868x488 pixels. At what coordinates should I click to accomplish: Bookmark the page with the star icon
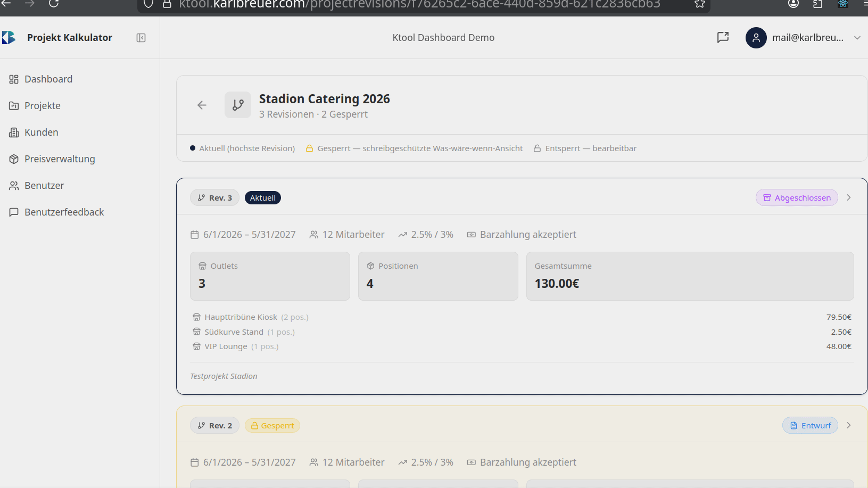tap(700, 4)
